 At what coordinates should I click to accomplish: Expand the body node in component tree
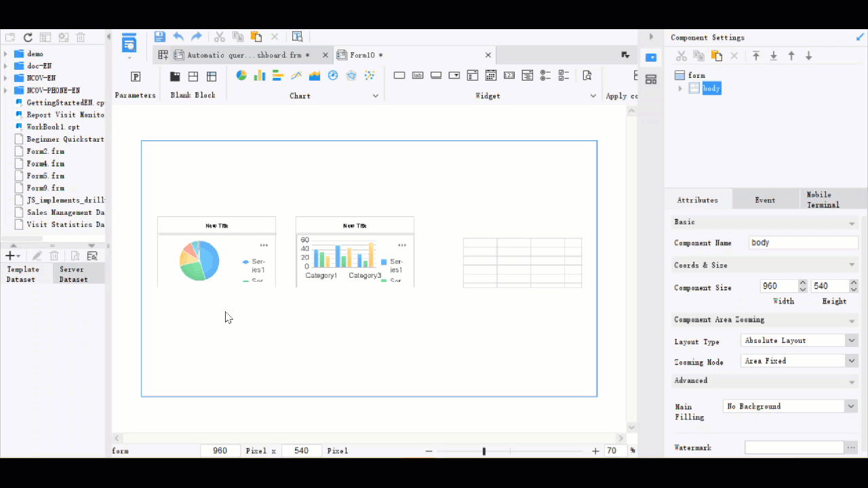click(x=680, y=89)
